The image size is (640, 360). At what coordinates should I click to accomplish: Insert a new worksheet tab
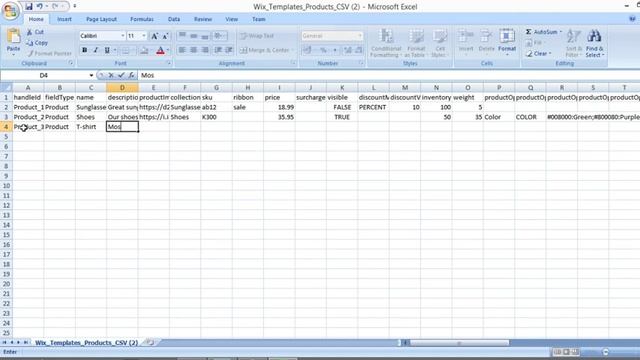tap(150, 343)
